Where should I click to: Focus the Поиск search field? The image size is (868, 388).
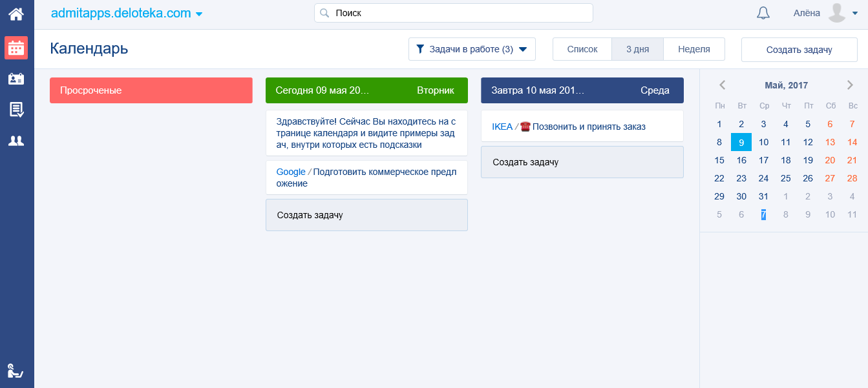(454, 13)
